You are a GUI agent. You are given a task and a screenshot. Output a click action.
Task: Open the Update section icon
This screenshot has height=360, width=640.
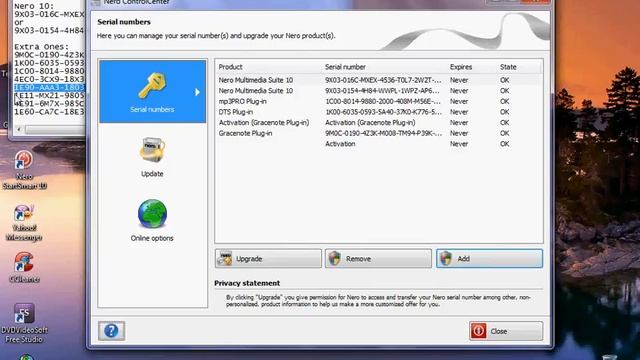(x=152, y=150)
